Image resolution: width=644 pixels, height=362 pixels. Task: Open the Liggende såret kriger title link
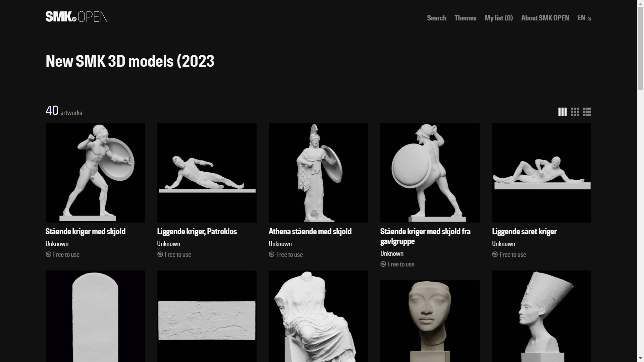524,232
